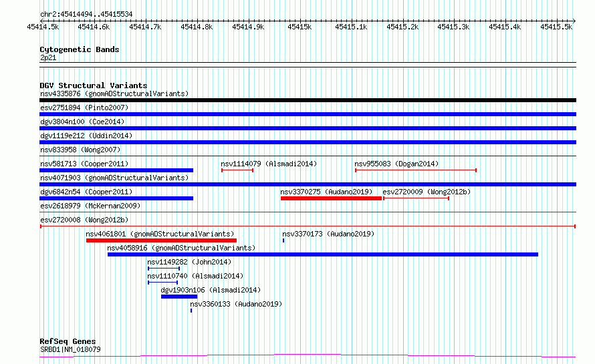Click the esv2720008 (Wong2012b) red line
The image size is (595, 364).
point(308,226)
